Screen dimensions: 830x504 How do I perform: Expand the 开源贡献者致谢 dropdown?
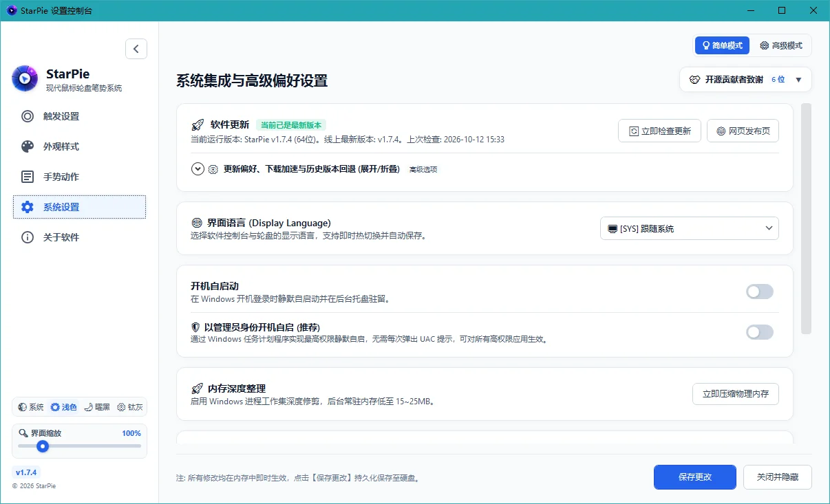pos(745,80)
